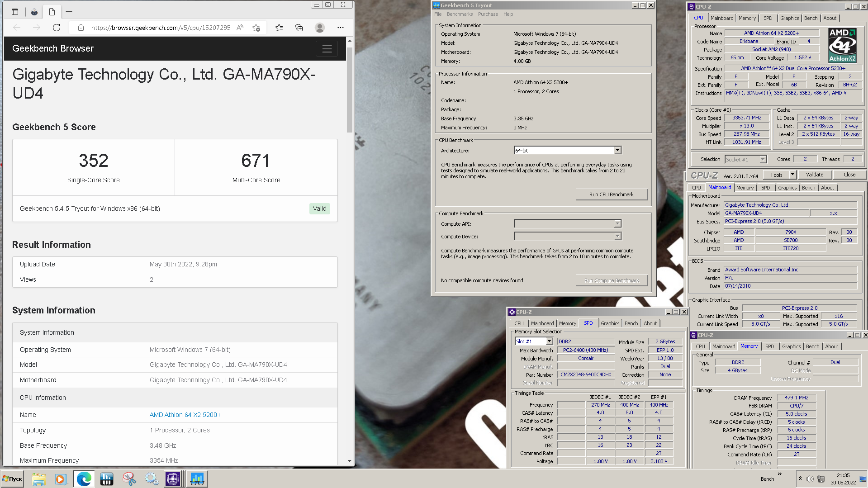Switch to Geekbench 5 in taskbar
The height and width of the screenshot is (488, 868).
(197, 479)
